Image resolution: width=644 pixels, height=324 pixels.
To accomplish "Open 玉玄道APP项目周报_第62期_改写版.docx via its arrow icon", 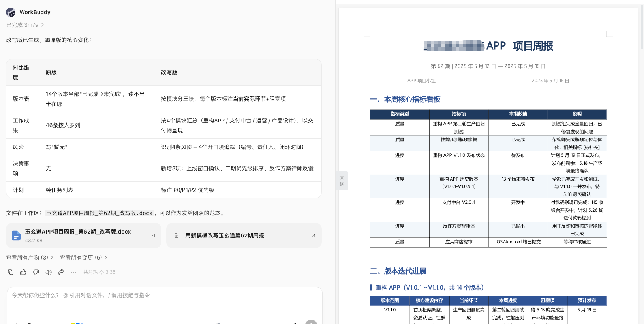I will pos(153,235).
